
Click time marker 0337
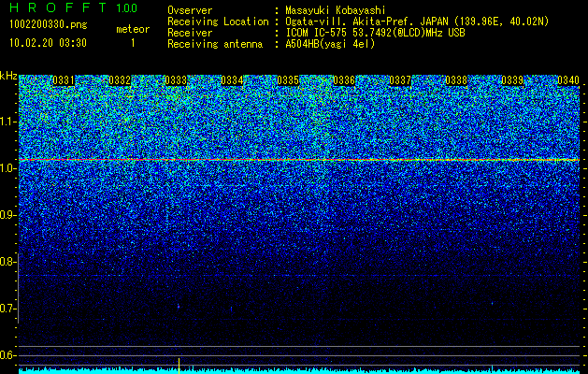[x=400, y=80]
